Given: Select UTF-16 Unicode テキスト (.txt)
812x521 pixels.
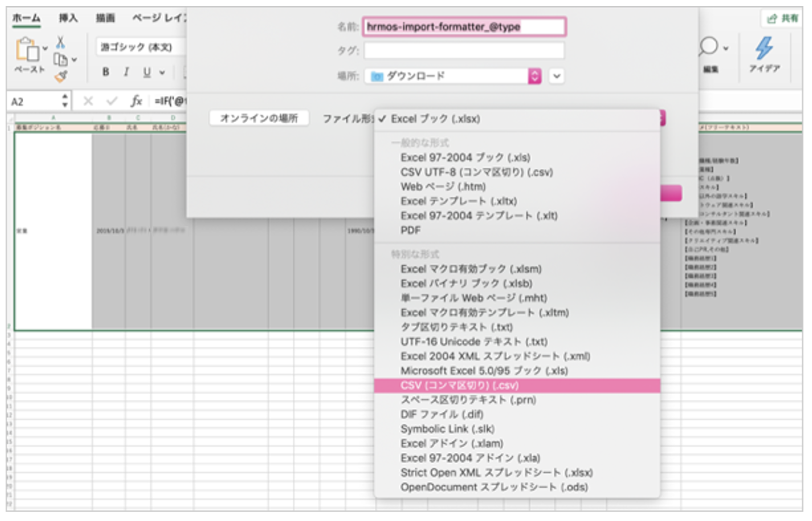Looking at the screenshot, I should click(x=517, y=342).
